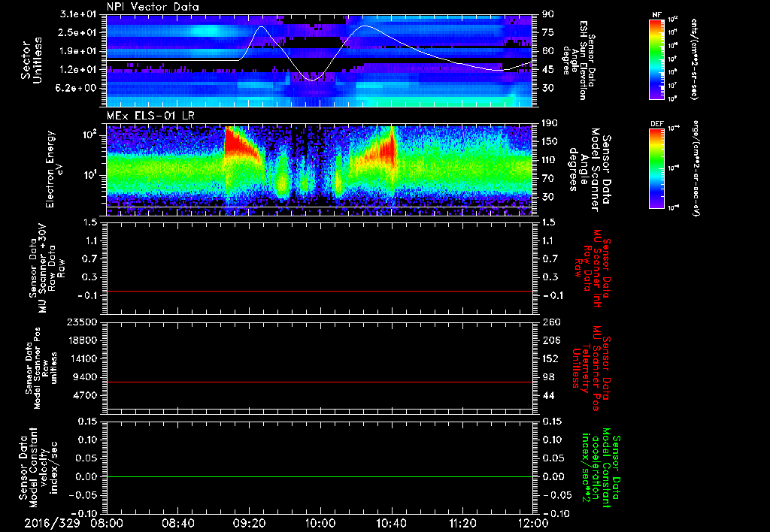
Task: Click the '260' telemetry tick value
Action: point(550,322)
